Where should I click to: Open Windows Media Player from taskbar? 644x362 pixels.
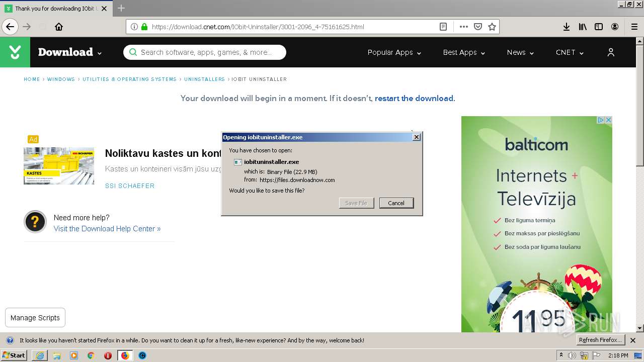(x=74, y=355)
